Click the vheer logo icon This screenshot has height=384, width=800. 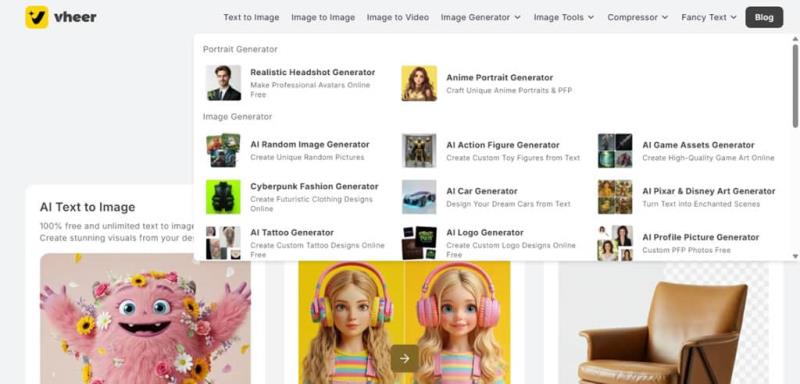pos(37,17)
